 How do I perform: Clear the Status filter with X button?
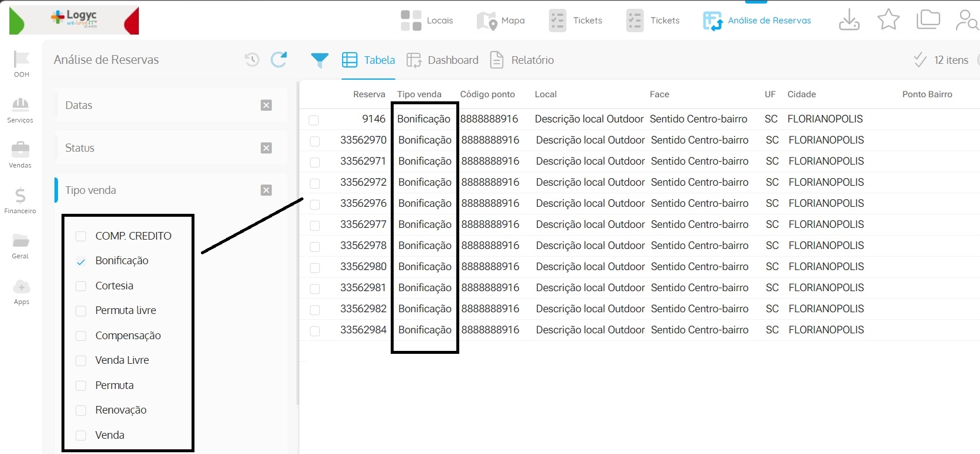pos(266,148)
